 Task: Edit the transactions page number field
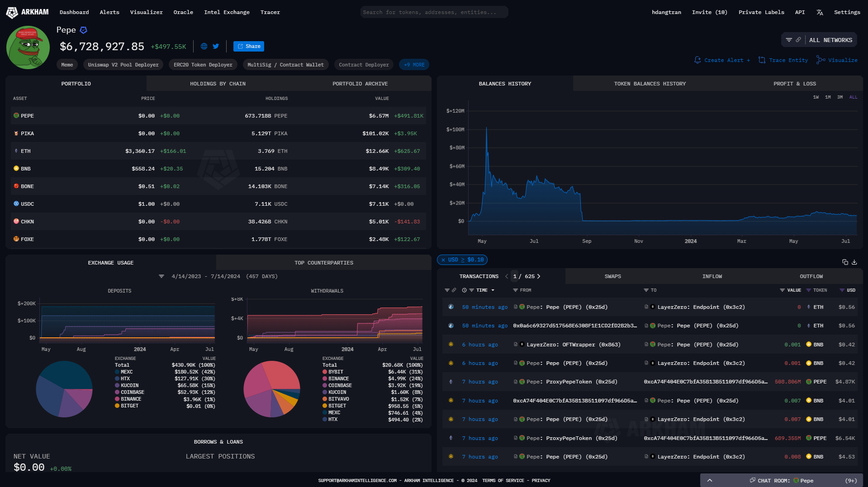(x=515, y=276)
